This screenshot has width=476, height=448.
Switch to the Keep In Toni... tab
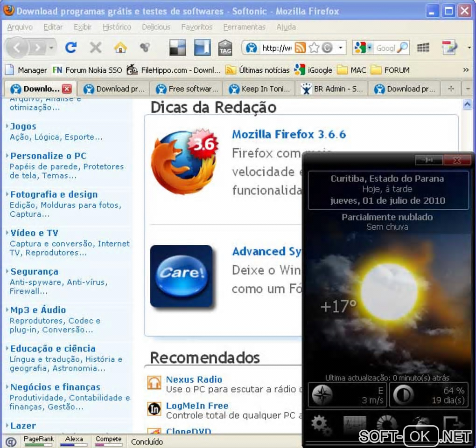(x=259, y=89)
